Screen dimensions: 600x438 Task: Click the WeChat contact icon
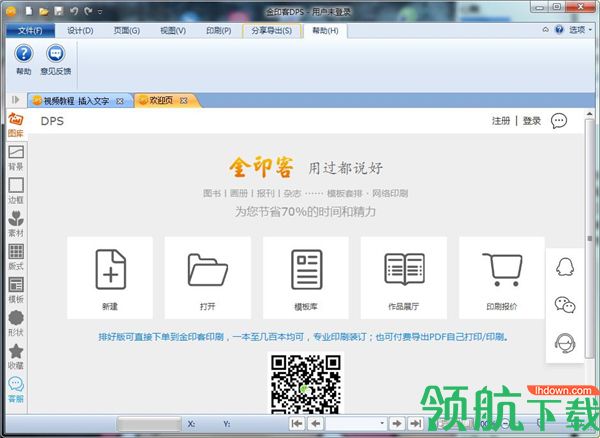[565, 305]
